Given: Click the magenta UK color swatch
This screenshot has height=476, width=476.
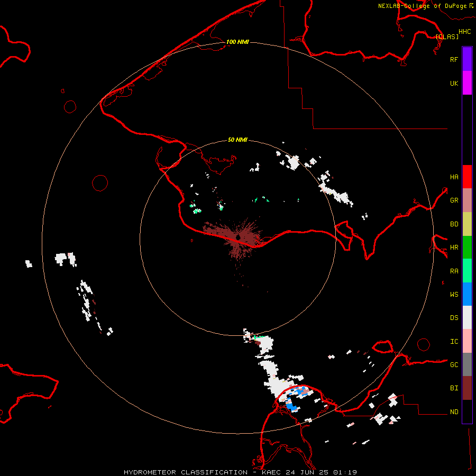Looking at the screenshot, I should click(x=467, y=83).
